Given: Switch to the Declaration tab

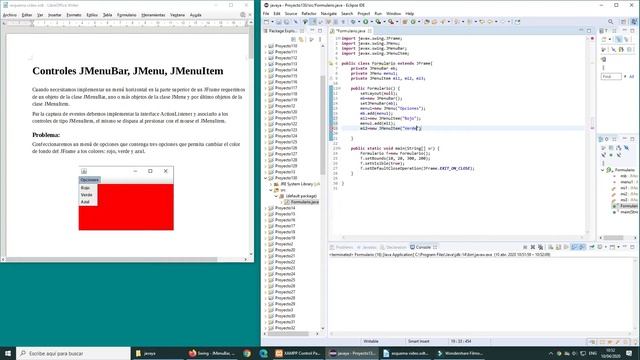Looking at the screenshot, I should [x=393, y=247].
